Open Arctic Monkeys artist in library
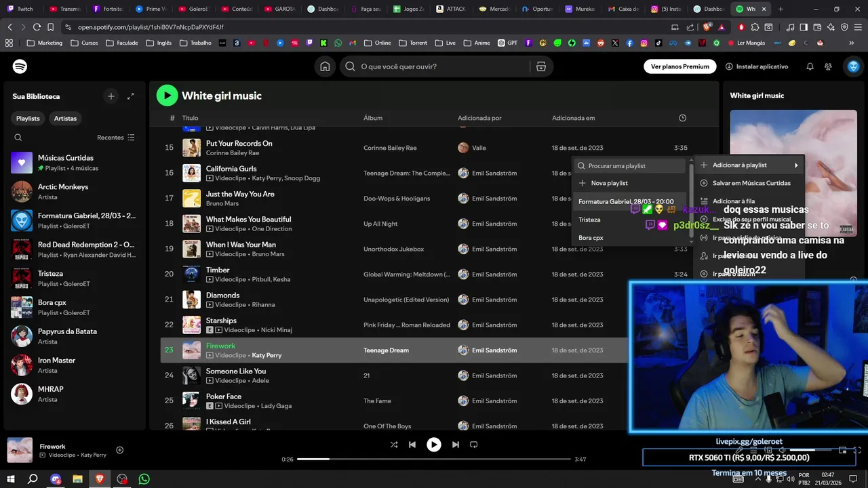This screenshot has width=868, height=488. [x=74, y=192]
